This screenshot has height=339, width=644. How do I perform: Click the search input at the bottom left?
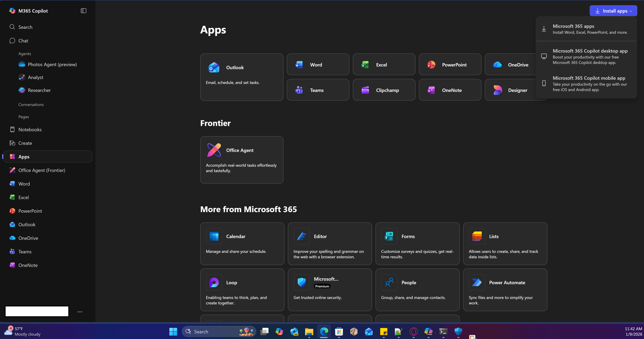(37, 311)
